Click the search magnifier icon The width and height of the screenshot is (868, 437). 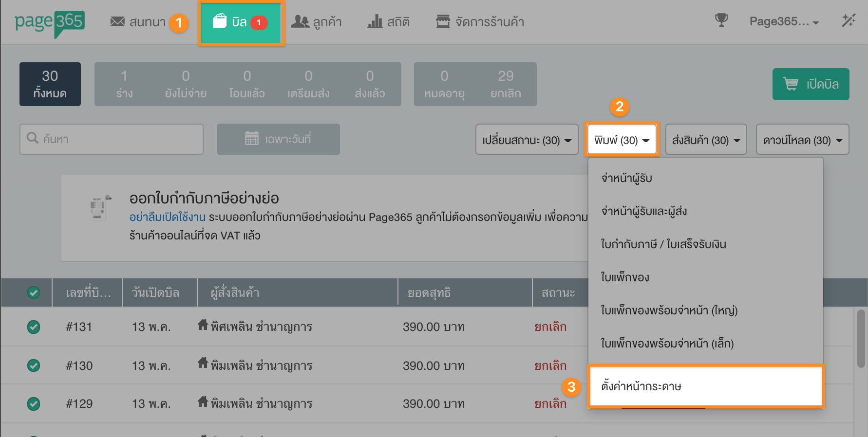pyautogui.click(x=33, y=138)
